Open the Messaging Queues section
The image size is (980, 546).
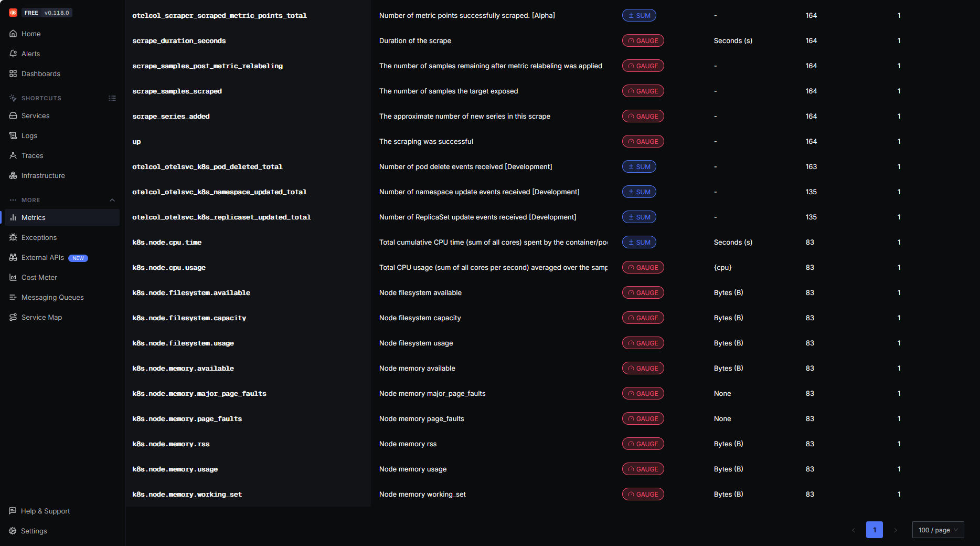[52, 297]
